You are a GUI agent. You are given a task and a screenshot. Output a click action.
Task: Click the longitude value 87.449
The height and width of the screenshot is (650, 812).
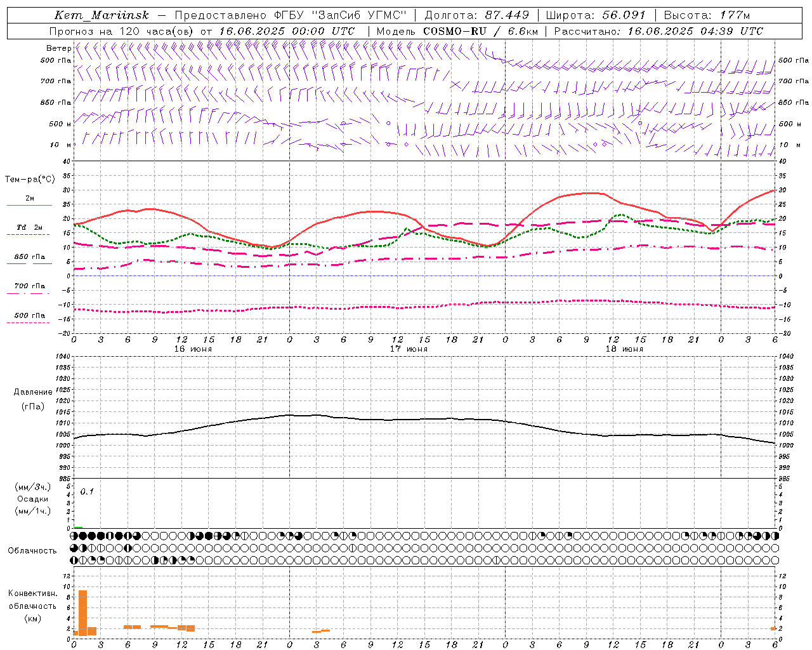point(507,15)
